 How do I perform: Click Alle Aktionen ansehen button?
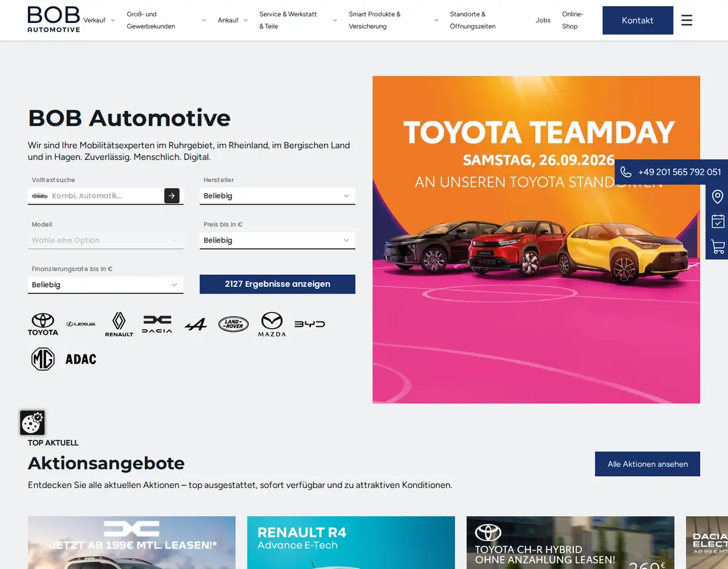(647, 464)
